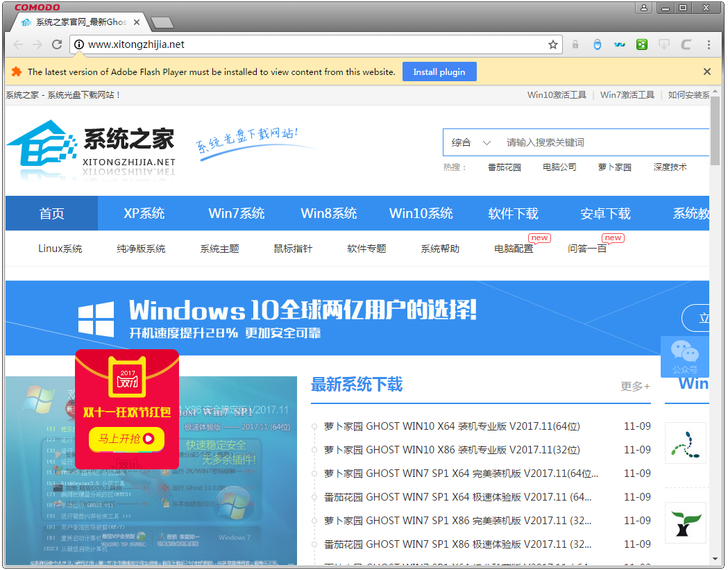Open 电脑配置 link marked new
The width and height of the screenshot is (728, 570).
(514, 249)
